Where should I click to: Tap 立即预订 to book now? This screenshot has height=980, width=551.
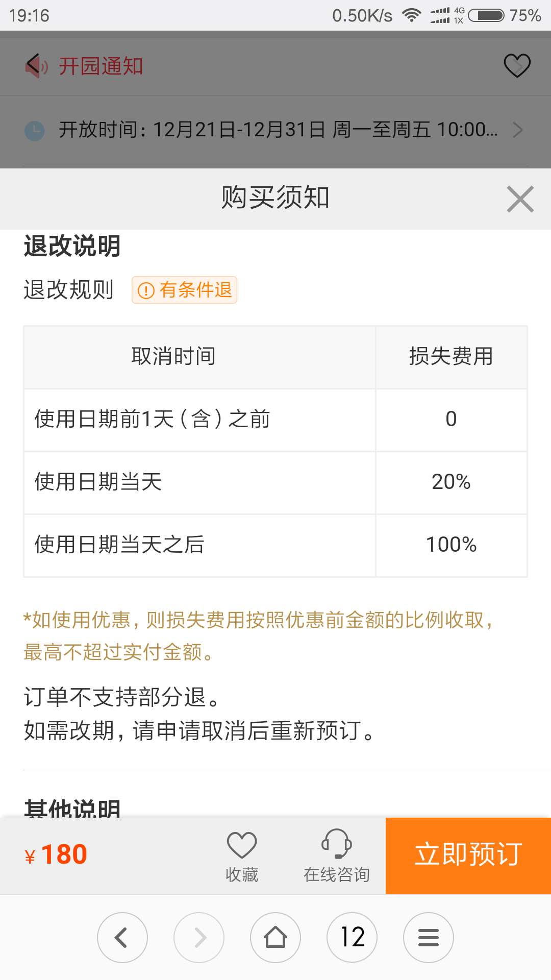pyautogui.click(x=468, y=855)
